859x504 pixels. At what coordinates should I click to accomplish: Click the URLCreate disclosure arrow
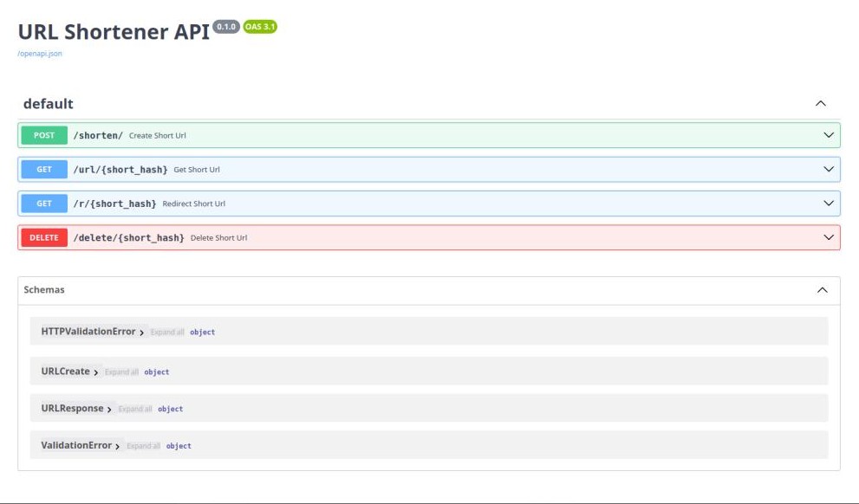coord(95,372)
